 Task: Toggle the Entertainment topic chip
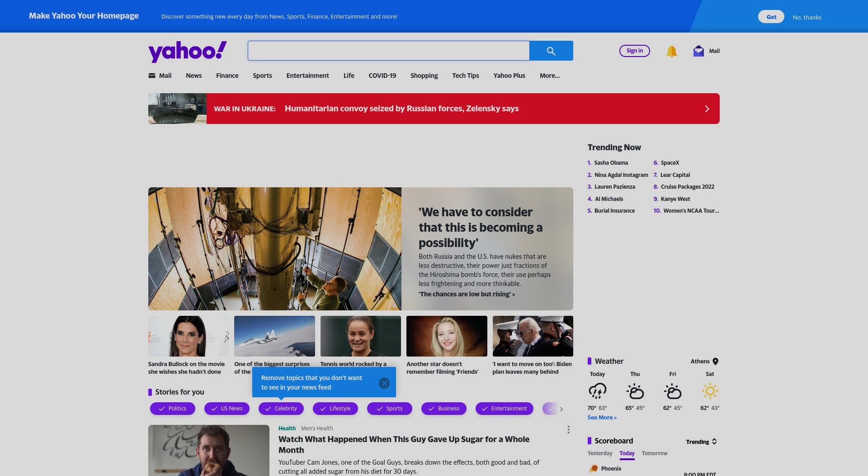[505, 409]
